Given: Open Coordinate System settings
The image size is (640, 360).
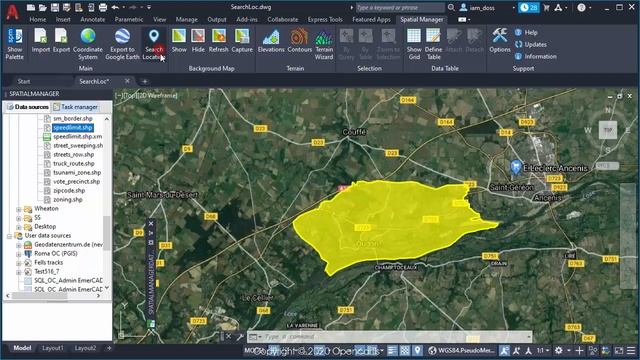Looking at the screenshot, I should point(88,44).
